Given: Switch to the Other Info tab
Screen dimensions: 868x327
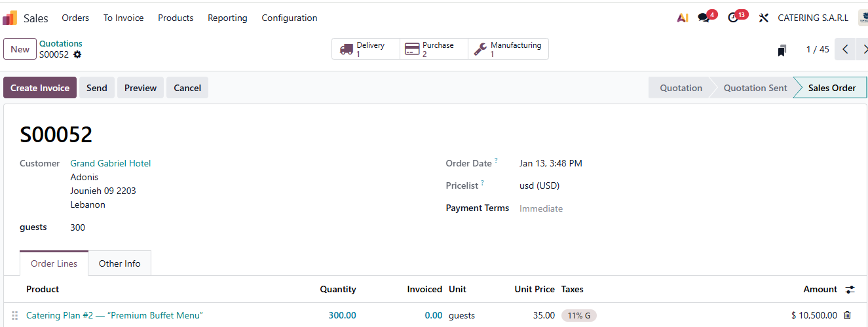Looking at the screenshot, I should tap(119, 263).
